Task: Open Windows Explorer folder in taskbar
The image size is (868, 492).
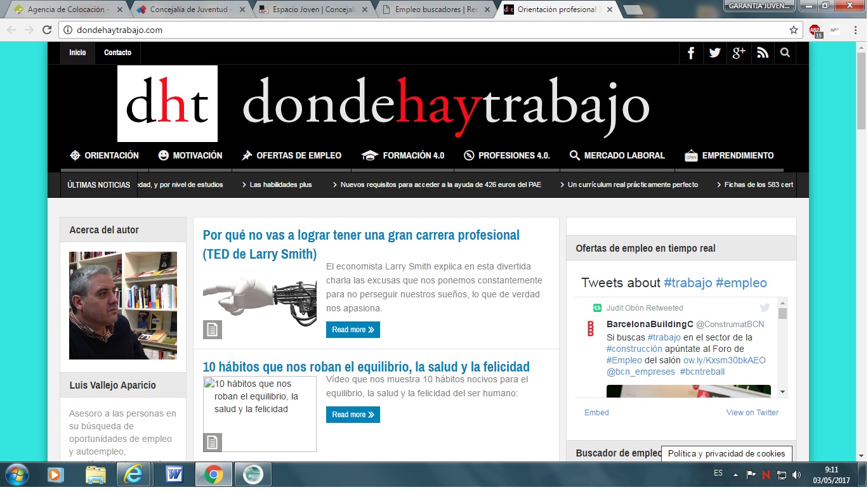Action: pos(96,474)
